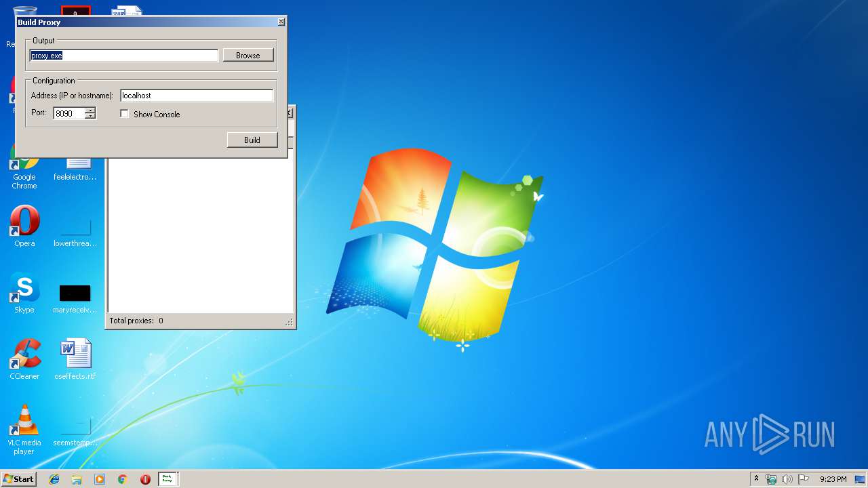The image size is (868, 488).
Task: Open Chrome from the taskbar
Action: (x=122, y=479)
